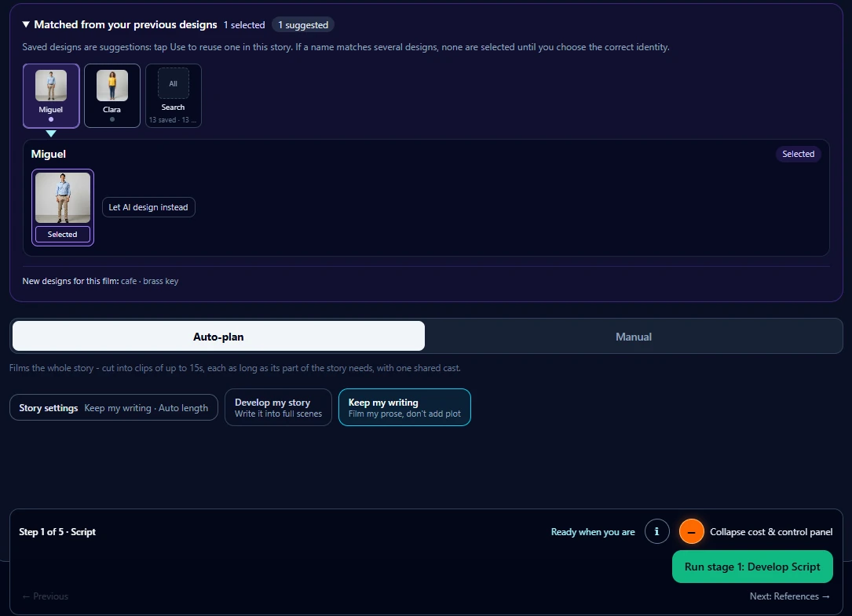Switch to the Manual tab
Screen dimensions: 852x616
633,336
